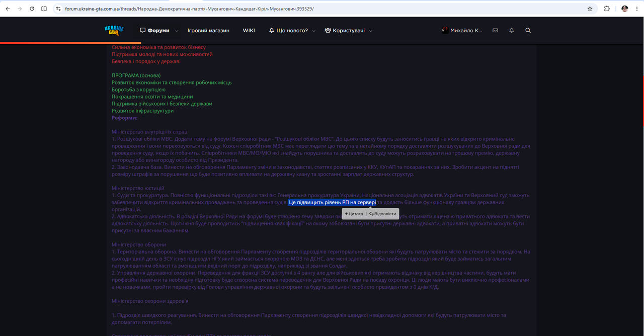Screen dimensions: 644x336
Task: Click the Відповісти reply button
Action: coord(382,214)
